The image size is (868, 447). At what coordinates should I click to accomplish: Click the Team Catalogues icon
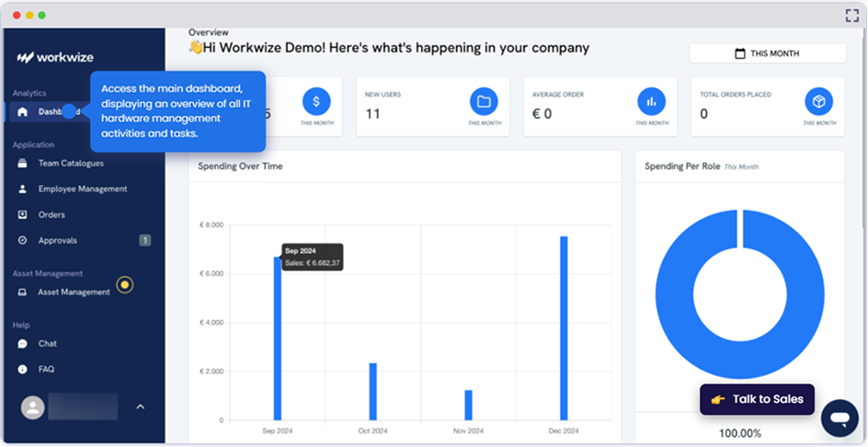(x=23, y=164)
